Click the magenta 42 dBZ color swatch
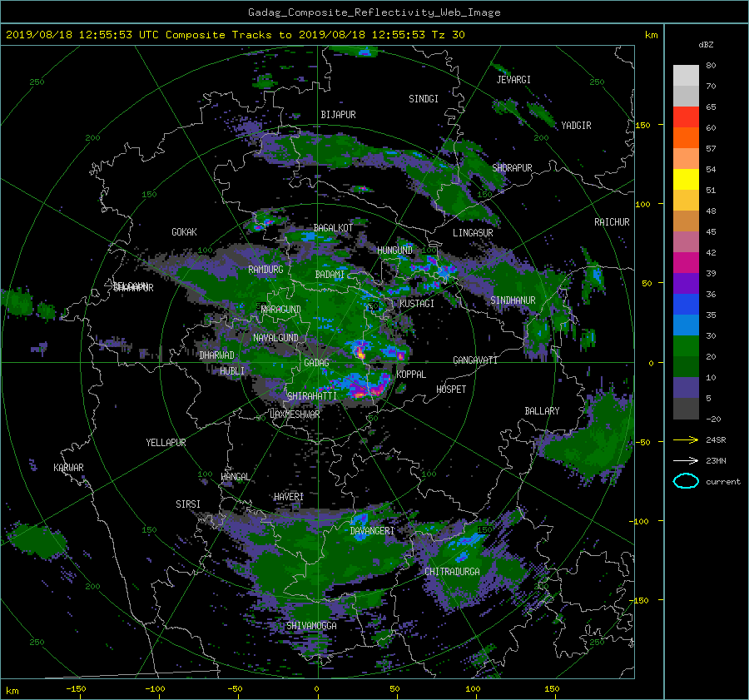 [x=686, y=262]
